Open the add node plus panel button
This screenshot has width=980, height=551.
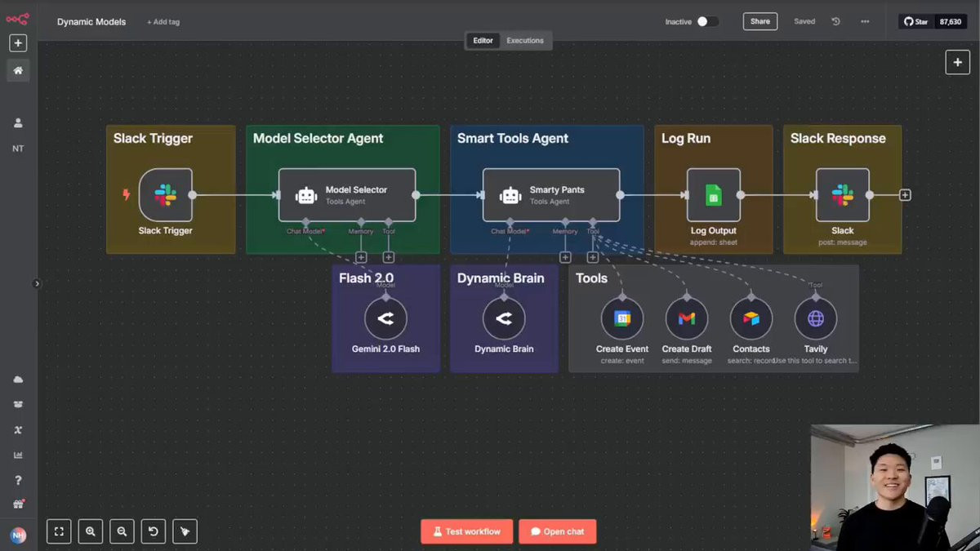click(957, 62)
